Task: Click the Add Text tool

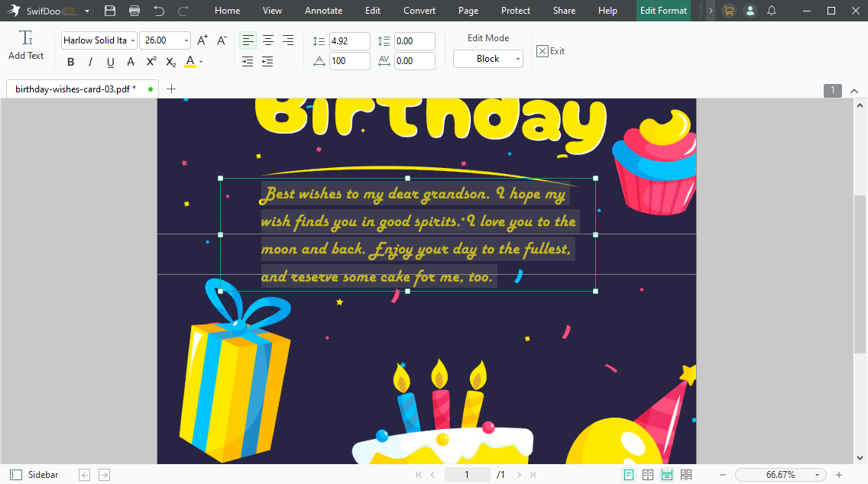Action: [x=26, y=45]
